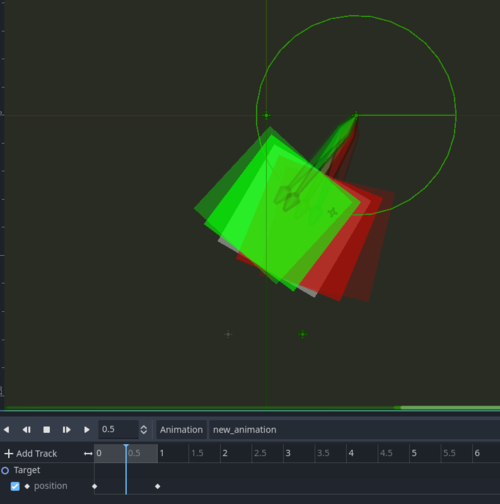Click the step-backward playback icon
Viewport: 500px width, 504px height.
point(27,430)
